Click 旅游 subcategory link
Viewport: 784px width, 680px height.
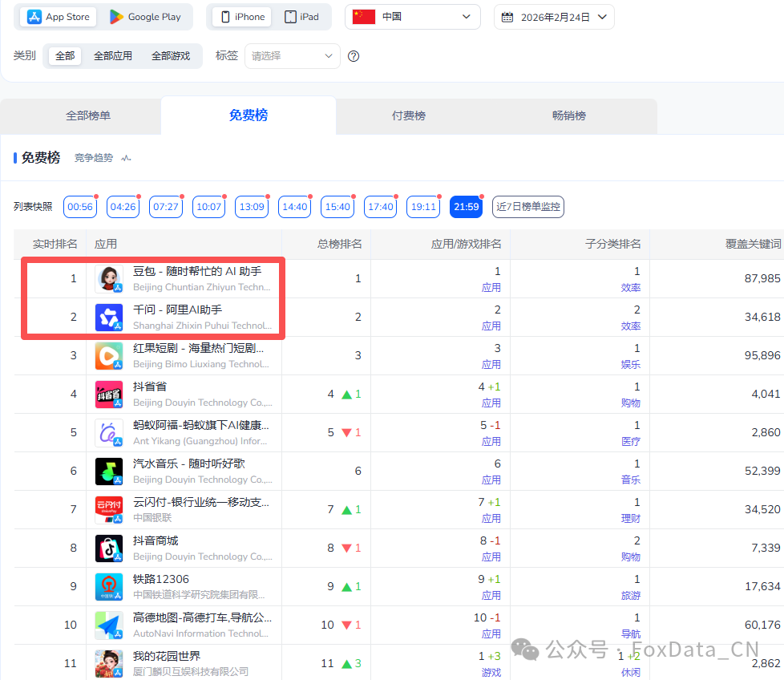pos(631,596)
